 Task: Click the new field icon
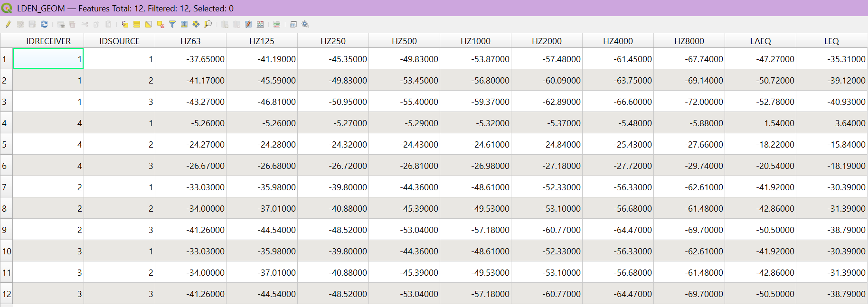225,24
